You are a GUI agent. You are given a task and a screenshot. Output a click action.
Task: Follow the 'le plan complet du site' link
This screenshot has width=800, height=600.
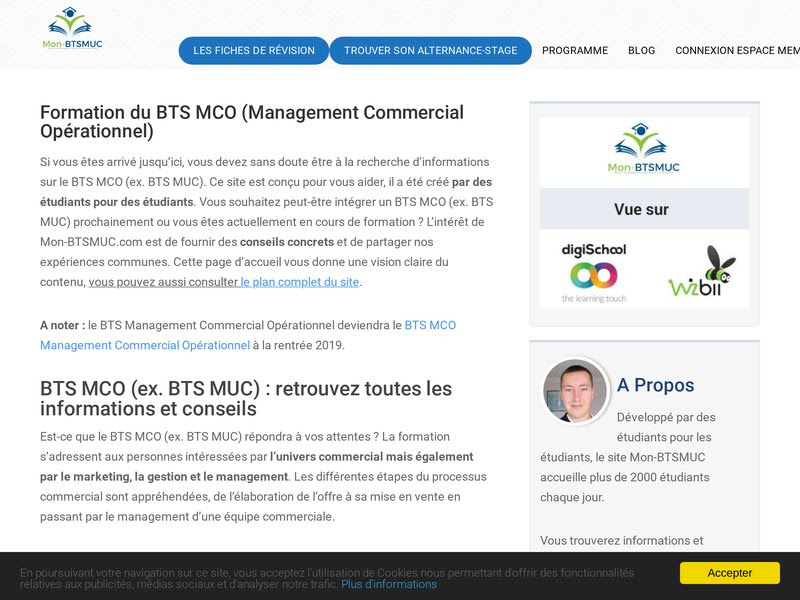click(x=300, y=282)
